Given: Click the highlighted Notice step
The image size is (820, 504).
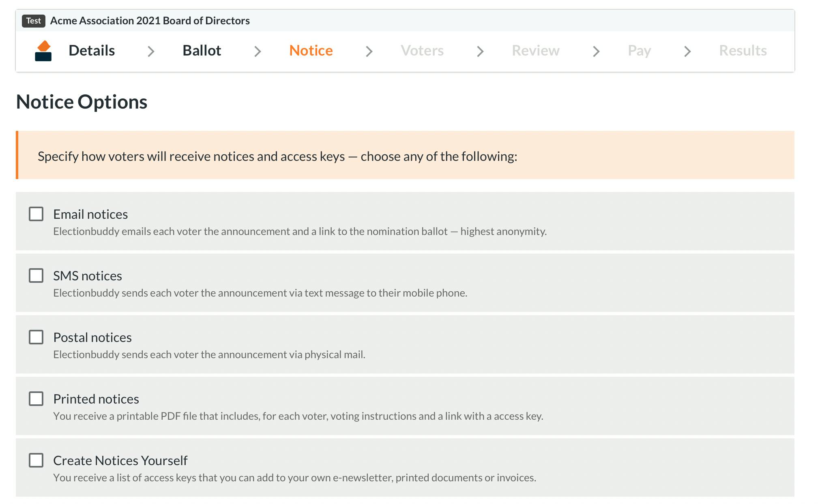Looking at the screenshot, I should coord(311,51).
